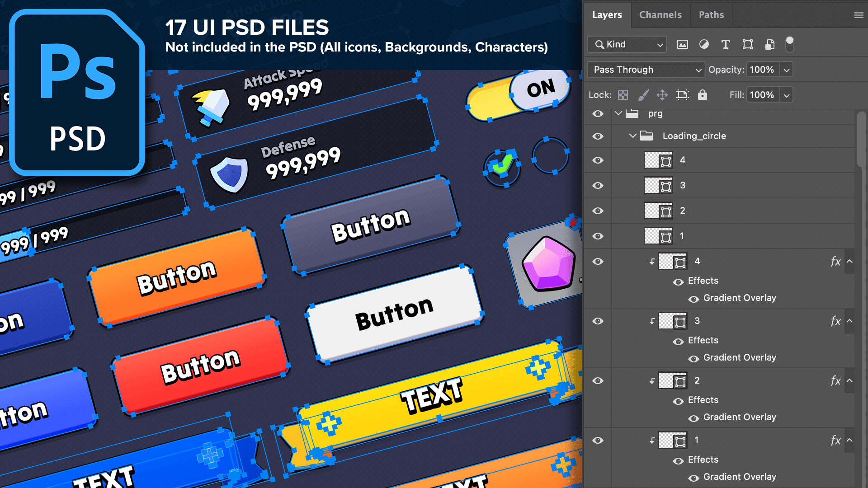868x488 pixels.
Task: Hide the Loading_circle group
Action: coord(598,136)
